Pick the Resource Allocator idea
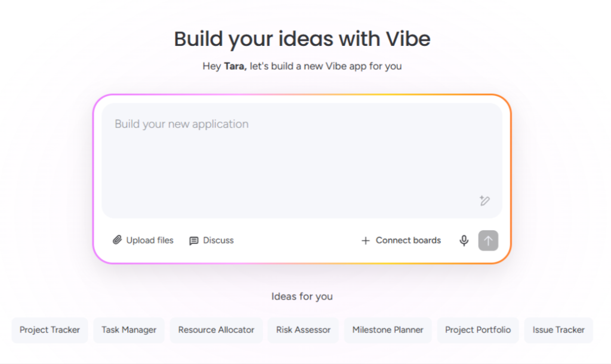611x364 pixels. [x=216, y=330]
